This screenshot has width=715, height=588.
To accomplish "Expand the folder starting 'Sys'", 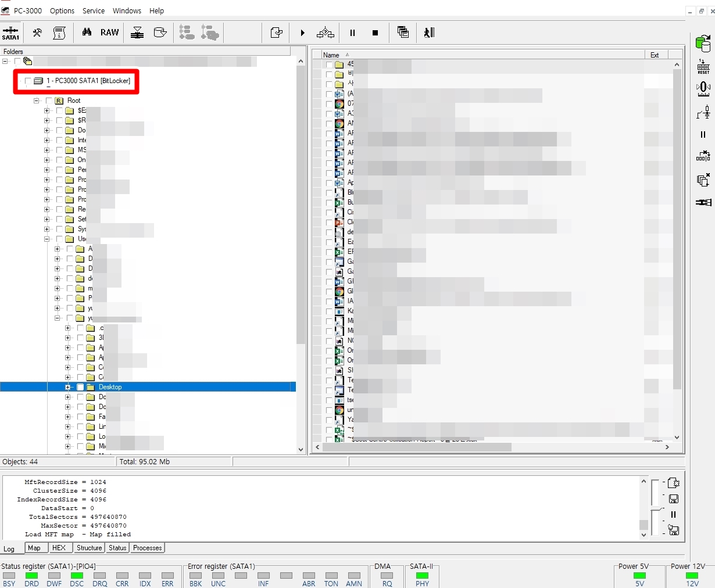I will 47,229.
